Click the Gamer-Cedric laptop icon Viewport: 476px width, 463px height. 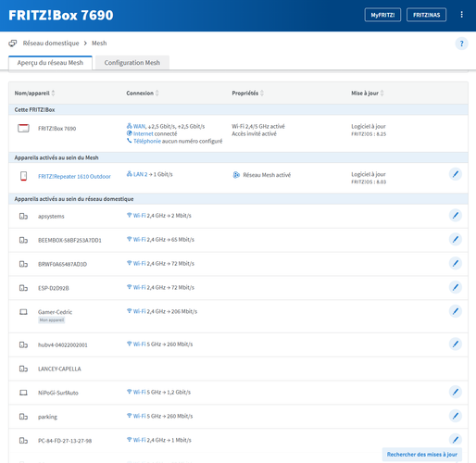point(23,312)
